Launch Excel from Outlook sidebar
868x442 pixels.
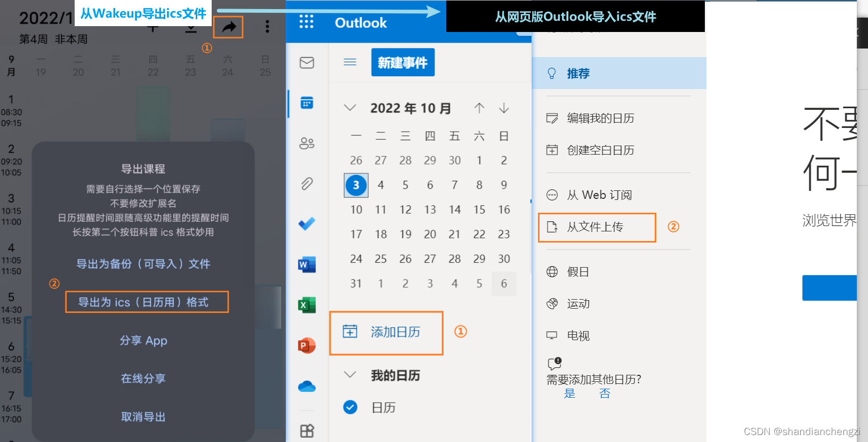click(x=307, y=305)
